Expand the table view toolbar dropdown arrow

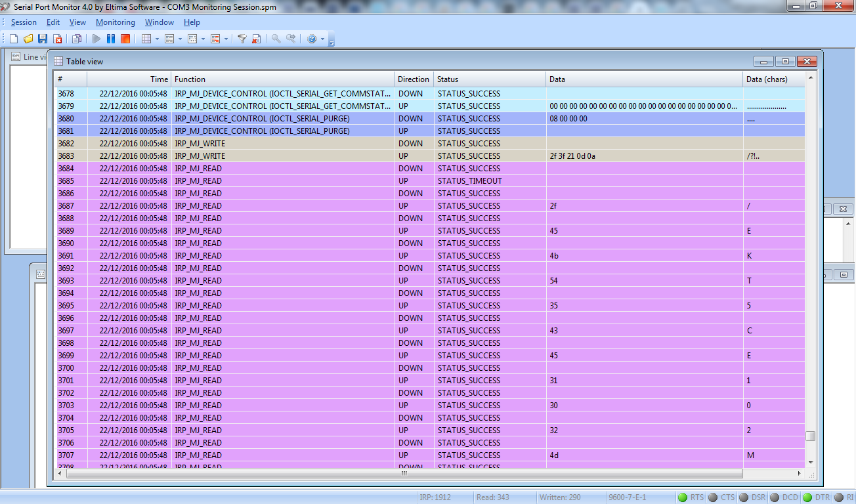(x=158, y=39)
